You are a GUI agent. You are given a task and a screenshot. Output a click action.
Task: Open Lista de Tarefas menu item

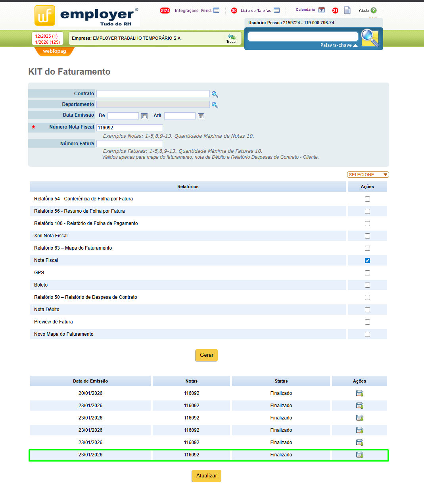click(x=256, y=10)
